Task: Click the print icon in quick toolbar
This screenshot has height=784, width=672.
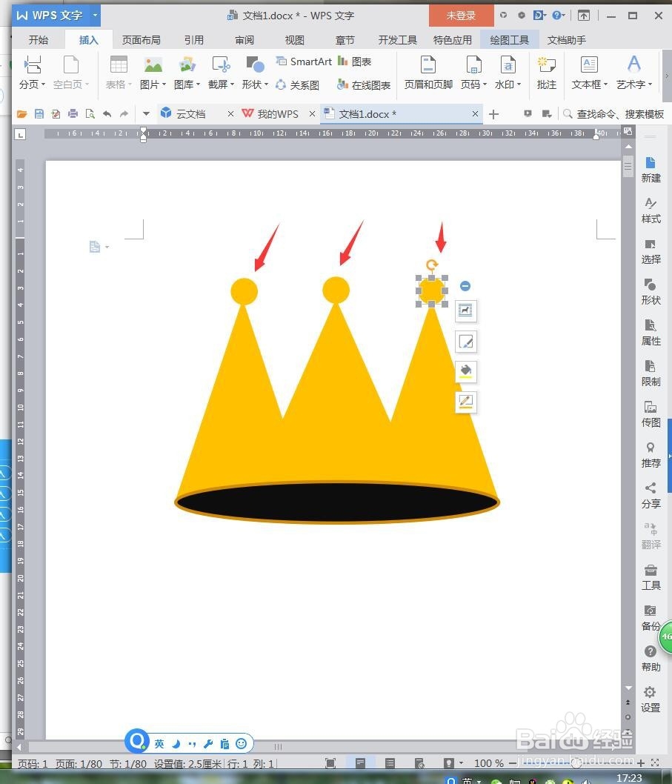Action: [73, 114]
